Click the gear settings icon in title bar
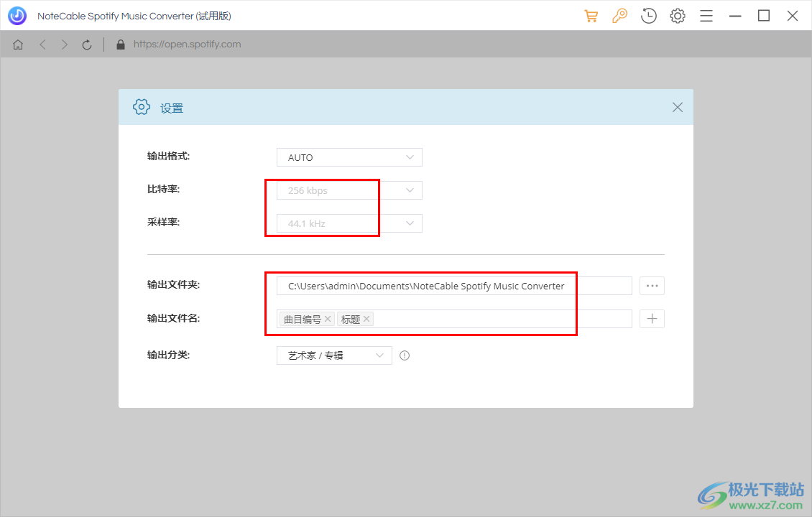This screenshot has height=517, width=812. click(678, 16)
